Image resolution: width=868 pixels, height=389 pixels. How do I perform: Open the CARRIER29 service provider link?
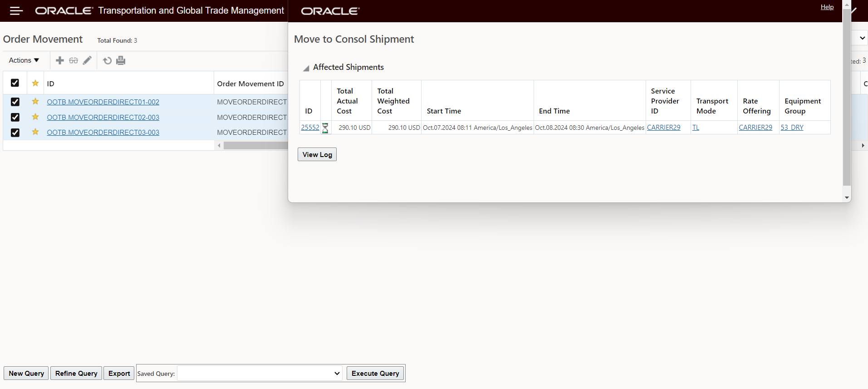pyautogui.click(x=664, y=128)
